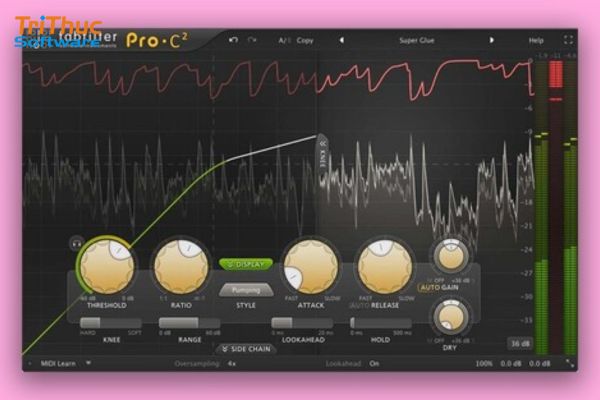Adjust the Range slider
The image size is (600, 400).
pyautogui.click(x=190, y=323)
